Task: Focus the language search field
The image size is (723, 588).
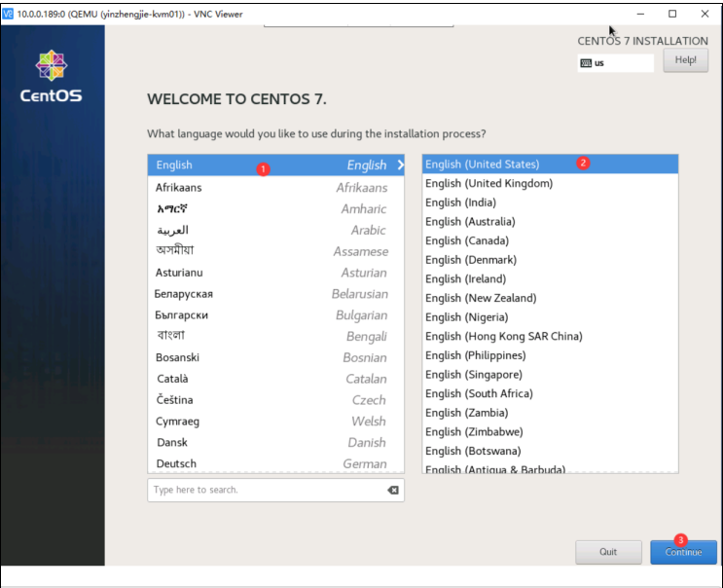Action: click(x=275, y=490)
